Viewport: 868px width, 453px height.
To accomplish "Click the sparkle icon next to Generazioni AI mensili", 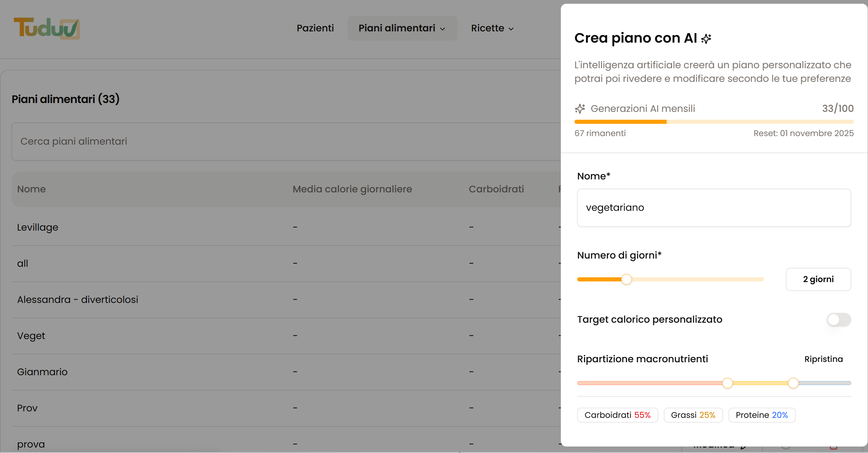I will pyautogui.click(x=580, y=109).
